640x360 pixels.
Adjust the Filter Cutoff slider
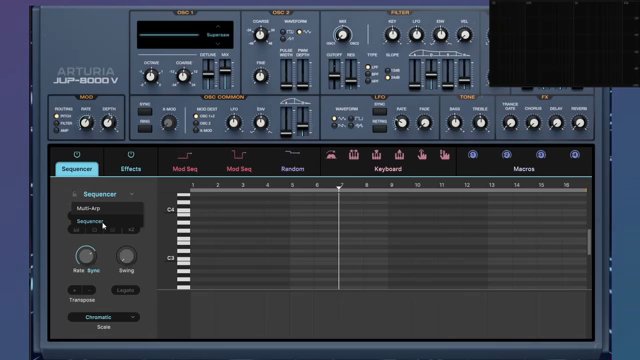tap(334, 74)
